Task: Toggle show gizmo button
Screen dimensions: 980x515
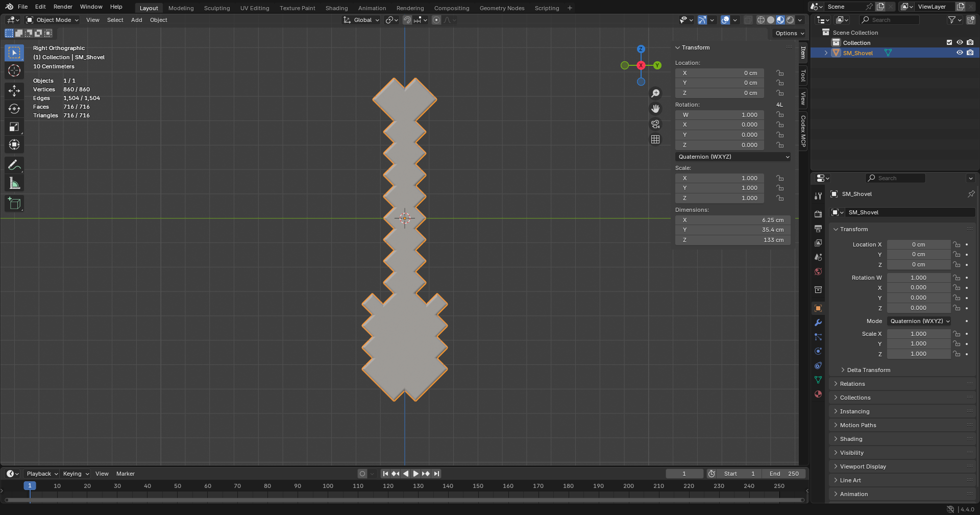Action: click(702, 20)
